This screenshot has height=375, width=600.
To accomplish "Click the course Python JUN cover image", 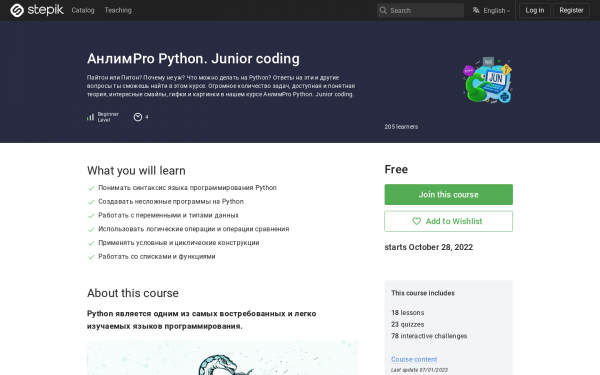I will point(488,80).
